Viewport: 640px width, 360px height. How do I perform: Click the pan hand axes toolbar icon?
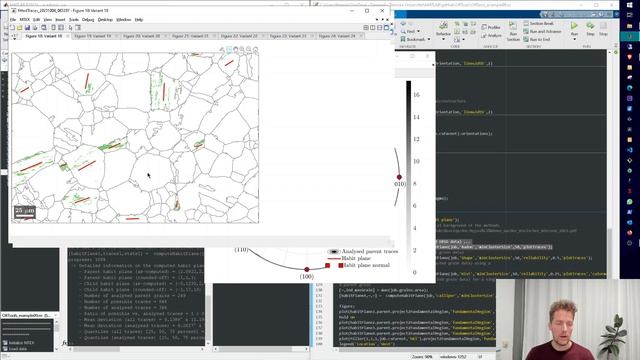point(236,49)
